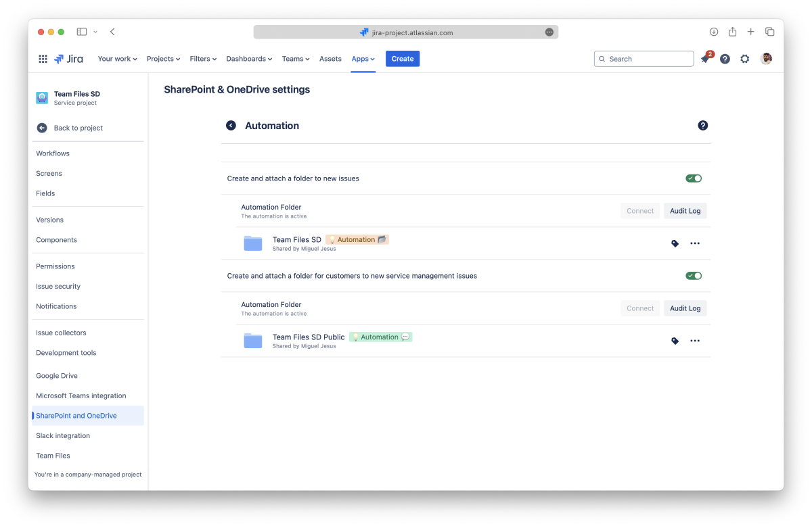Image resolution: width=812 pixels, height=528 pixels.
Task: Click the tag icon for Team Files SD
Action: pos(675,243)
